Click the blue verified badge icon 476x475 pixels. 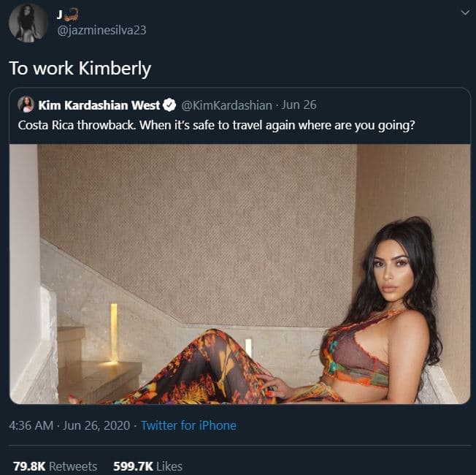tap(167, 104)
